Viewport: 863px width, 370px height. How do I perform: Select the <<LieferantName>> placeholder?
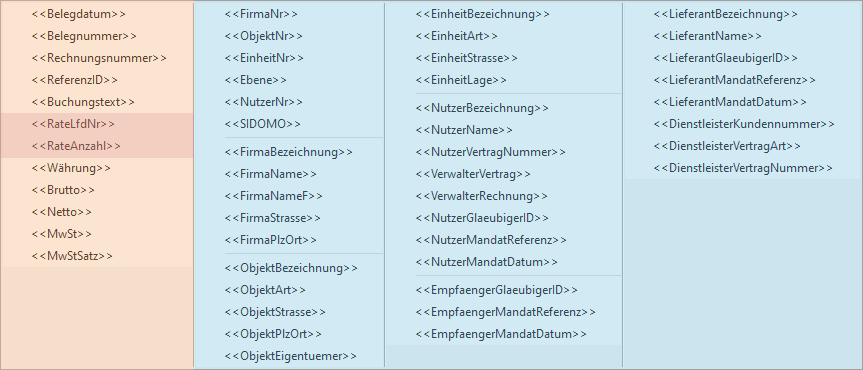[x=708, y=36]
